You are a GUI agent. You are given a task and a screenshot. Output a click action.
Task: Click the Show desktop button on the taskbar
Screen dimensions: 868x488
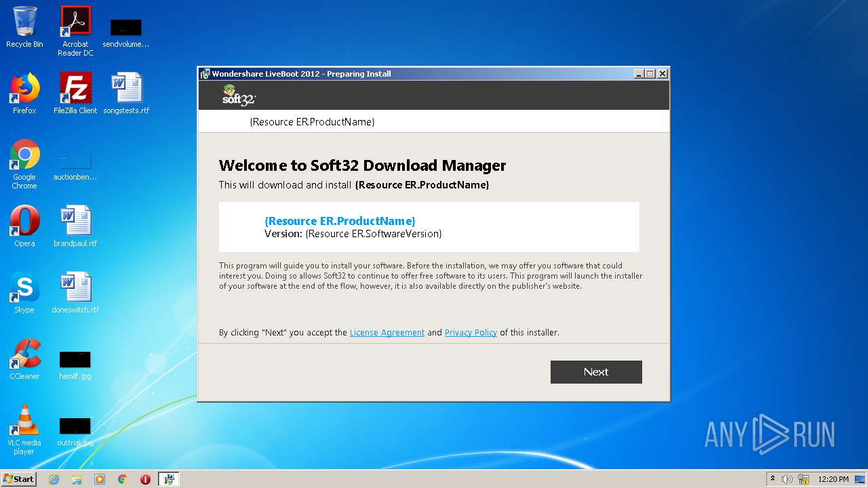pyautogui.click(x=861, y=479)
